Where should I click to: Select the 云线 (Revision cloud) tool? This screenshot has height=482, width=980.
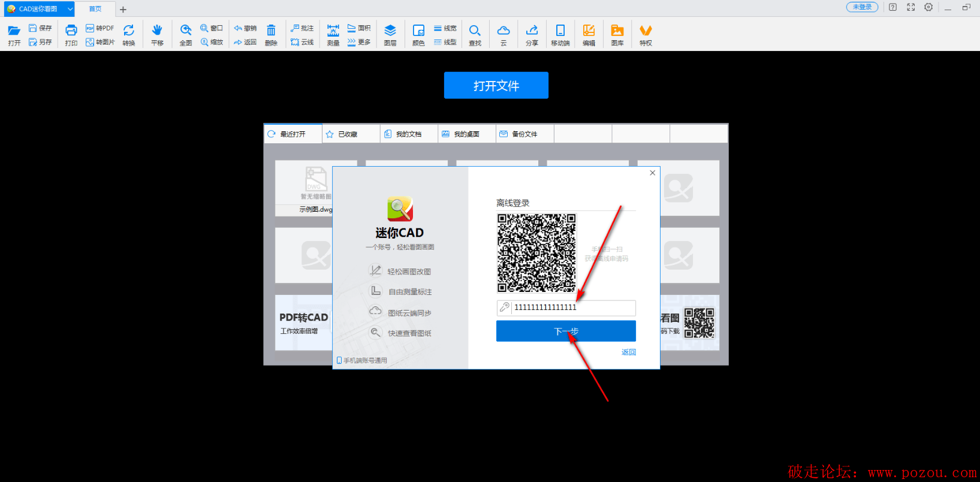tap(302, 42)
